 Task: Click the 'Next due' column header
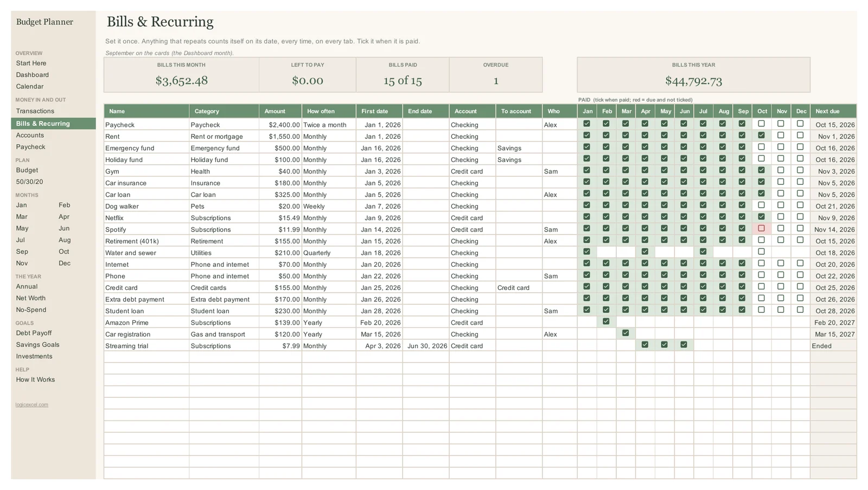[x=833, y=111]
